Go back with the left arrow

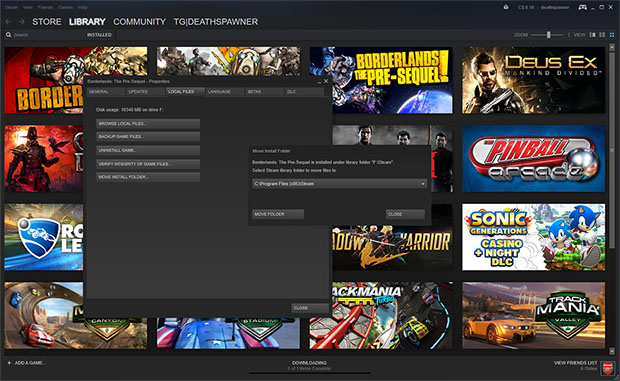(8, 22)
